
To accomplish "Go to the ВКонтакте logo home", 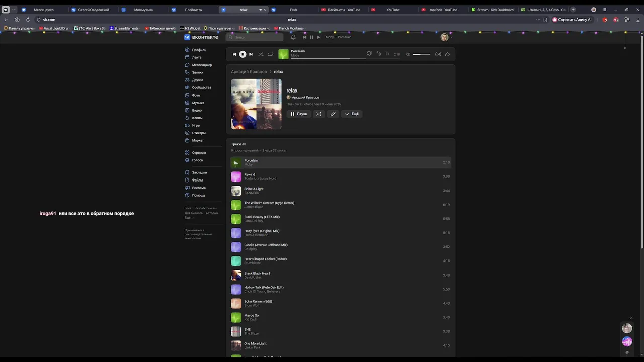I will pos(201,37).
